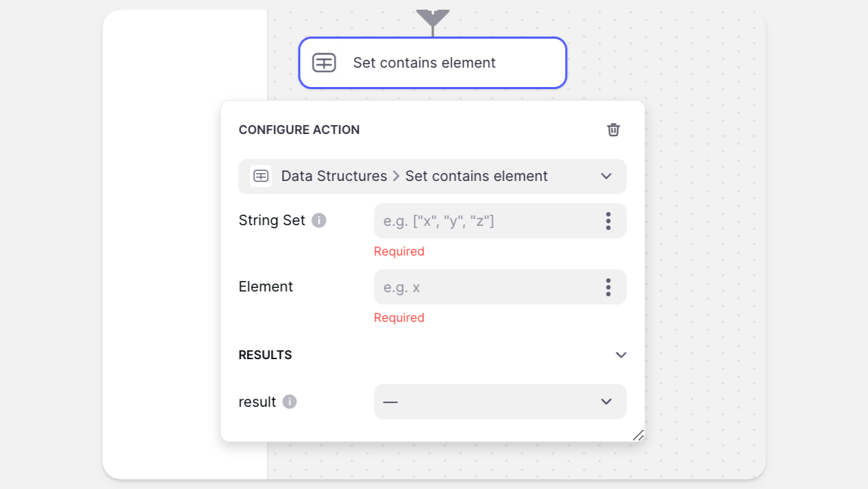Open the Data Structures action dropdown
The width and height of the screenshot is (868, 489).
click(432, 176)
